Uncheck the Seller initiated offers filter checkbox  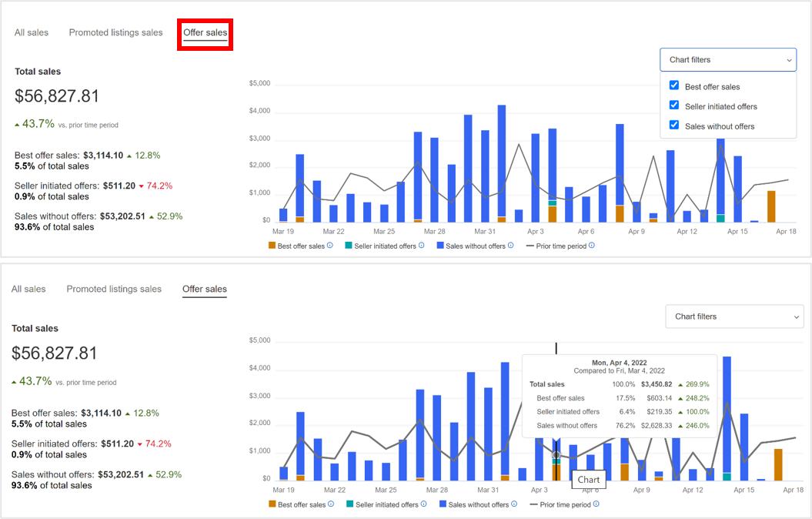(674, 105)
